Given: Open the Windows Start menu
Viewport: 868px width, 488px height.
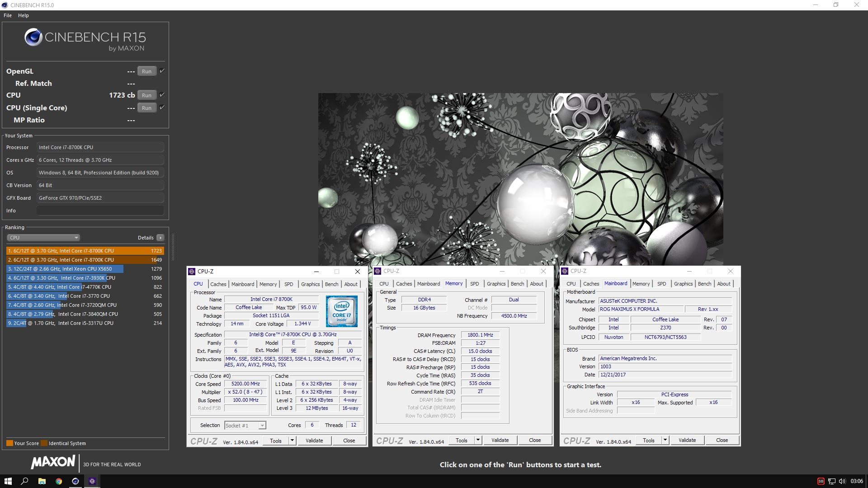Looking at the screenshot, I should (8, 481).
